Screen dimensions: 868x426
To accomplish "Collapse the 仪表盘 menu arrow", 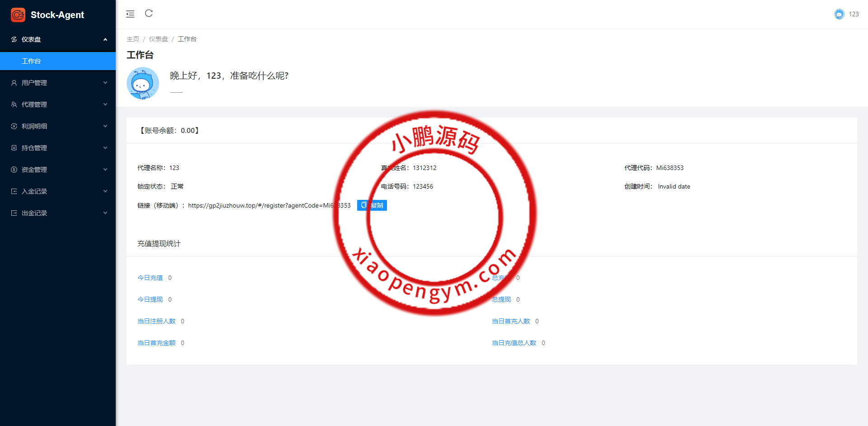I will coord(105,39).
